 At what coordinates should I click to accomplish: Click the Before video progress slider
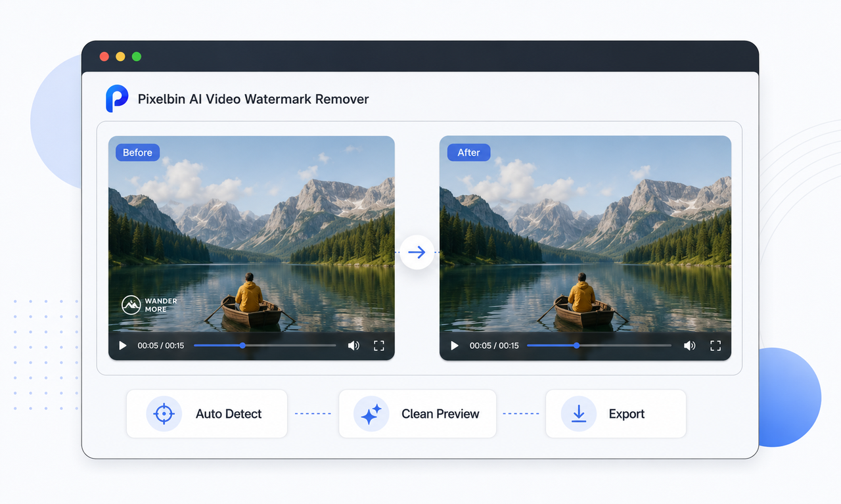265,346
